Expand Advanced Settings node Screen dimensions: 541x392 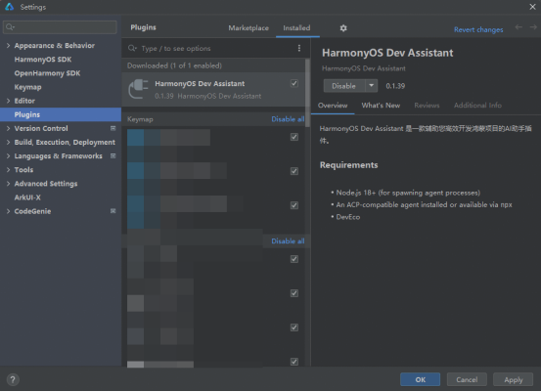tap(8, 184)
